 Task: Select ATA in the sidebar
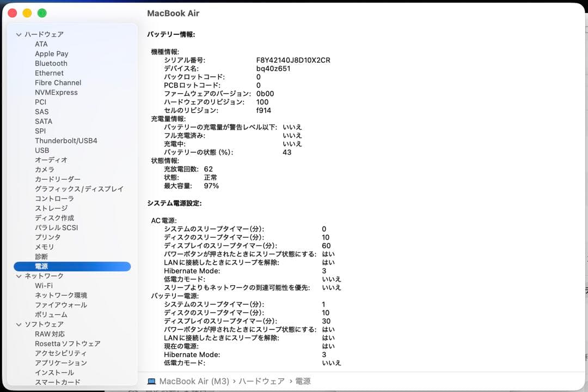(x=41, y=44)
